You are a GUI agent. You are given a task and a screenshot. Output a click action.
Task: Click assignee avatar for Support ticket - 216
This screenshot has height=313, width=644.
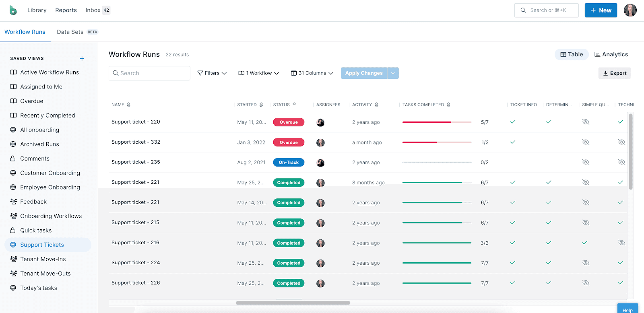coord(320,243)
